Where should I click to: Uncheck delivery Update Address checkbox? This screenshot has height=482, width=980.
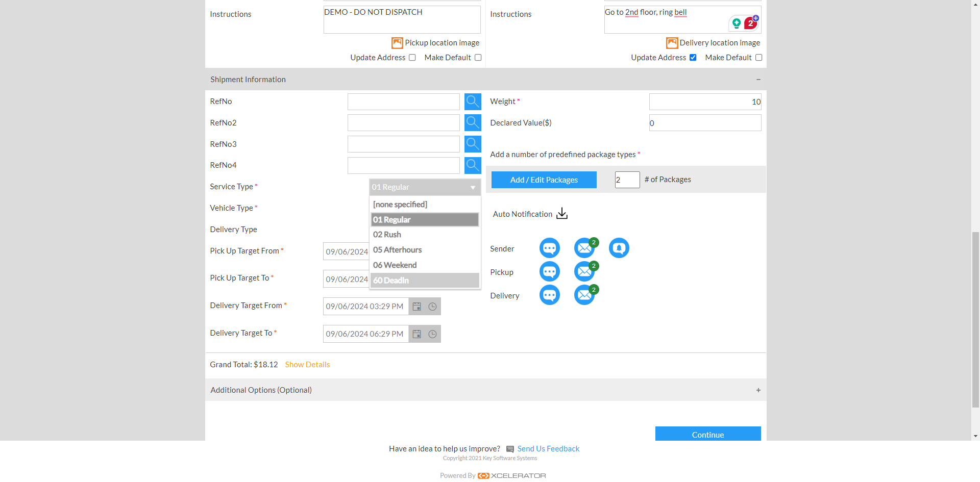coord(693,58)
